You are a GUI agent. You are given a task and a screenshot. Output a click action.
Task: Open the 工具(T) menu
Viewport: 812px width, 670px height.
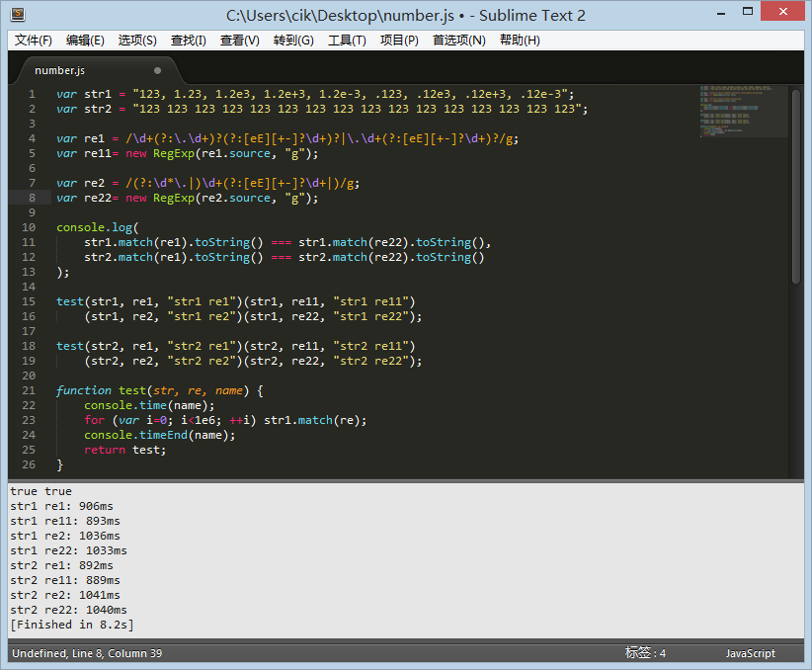point(347,41)
